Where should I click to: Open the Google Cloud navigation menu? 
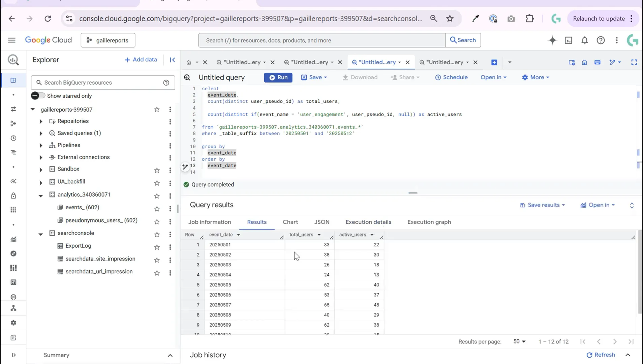pos(12,40)
